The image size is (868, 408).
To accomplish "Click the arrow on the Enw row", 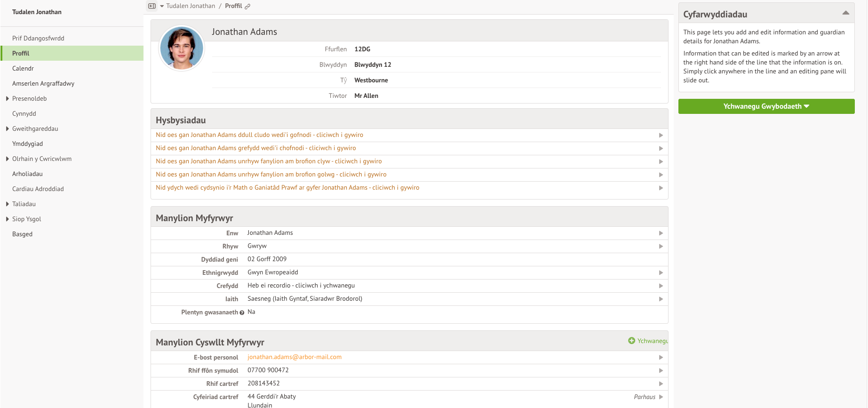I will tap(661, 233).
